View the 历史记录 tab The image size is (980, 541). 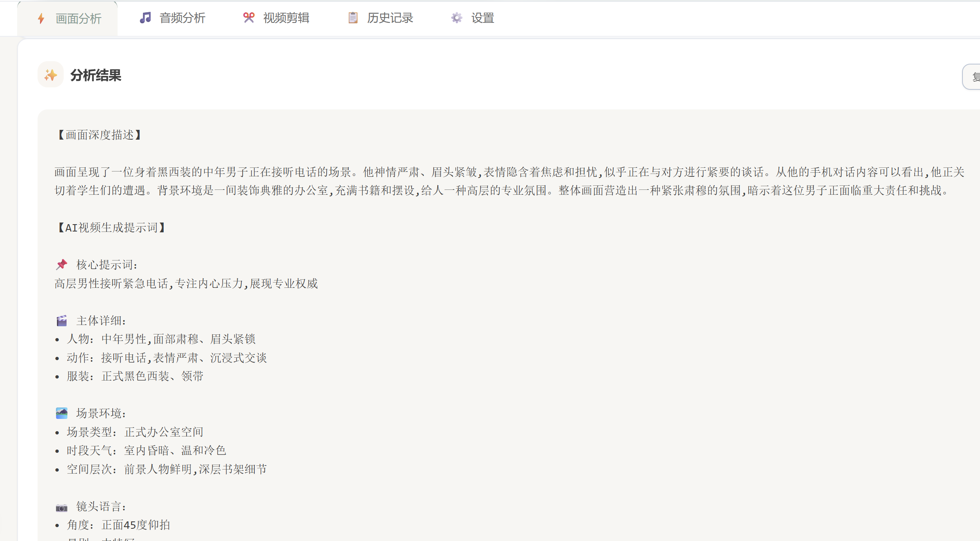tap(390, 18)
